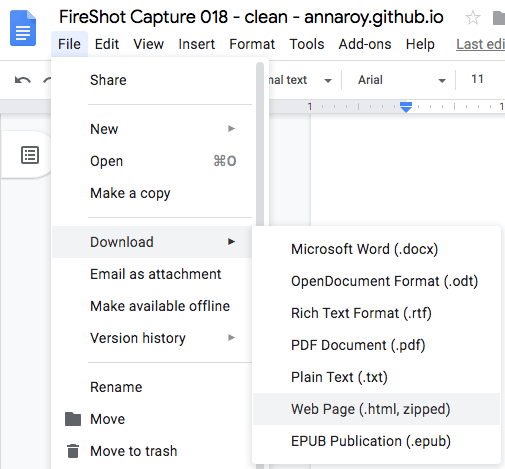Open the paragraph style dropdown
The height and width of the screenshot is (469, 505).
pyautogui.click(x=301, y=80)
